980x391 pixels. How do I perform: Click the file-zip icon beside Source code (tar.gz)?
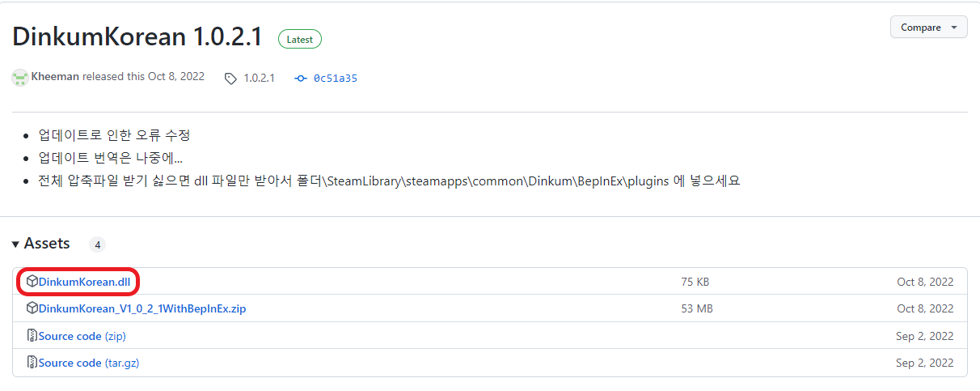32,363
